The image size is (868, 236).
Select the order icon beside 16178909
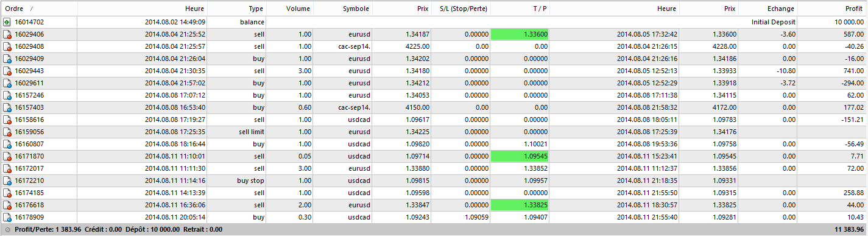coord(7,217)
